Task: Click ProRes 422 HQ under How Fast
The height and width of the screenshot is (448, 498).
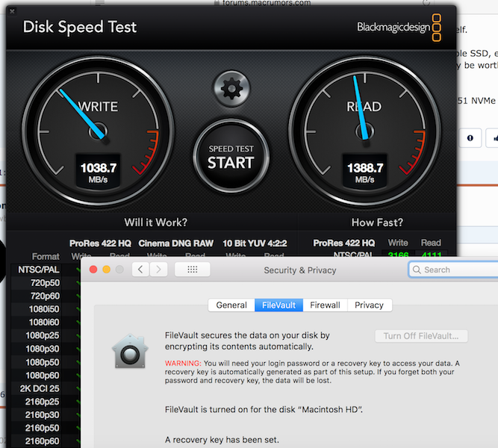Action: (x=344, y=243)
